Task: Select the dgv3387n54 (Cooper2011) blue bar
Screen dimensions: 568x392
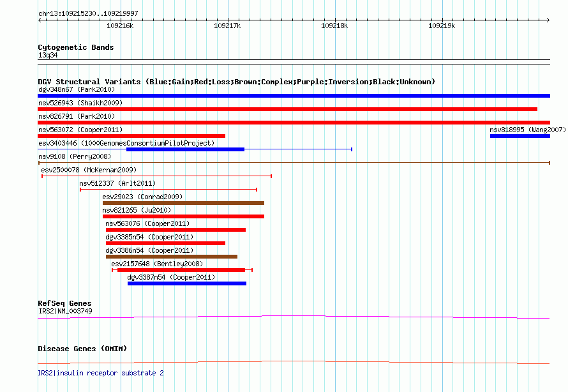Action: pyautogui.click(x=187, y=283)
